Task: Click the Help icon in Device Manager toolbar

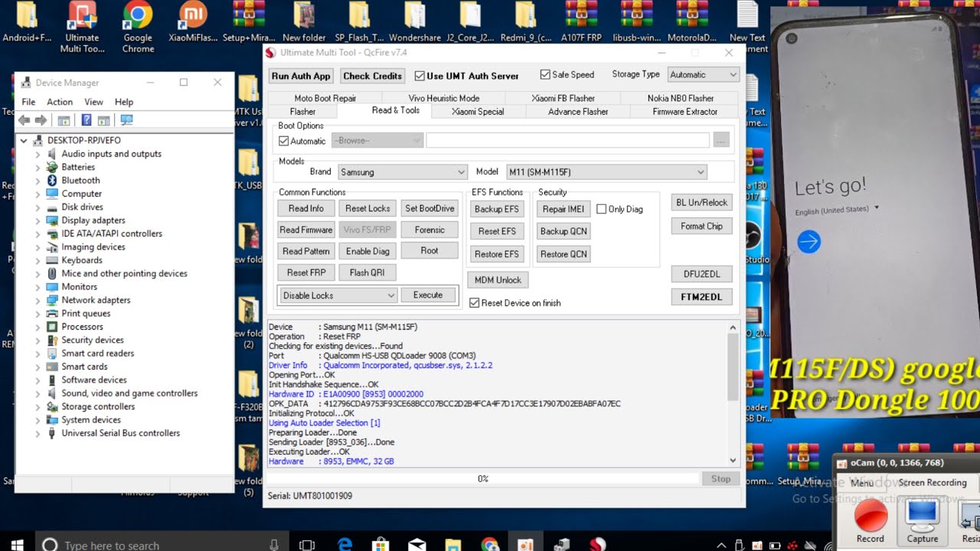Action: click(87, 120)
